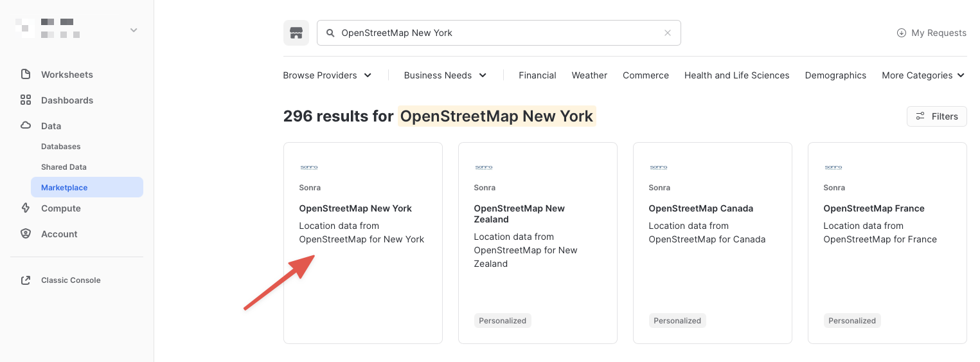Expand Browse Providers dropdown
Viewport: 980px width, 362px height.
coord(328,75)
